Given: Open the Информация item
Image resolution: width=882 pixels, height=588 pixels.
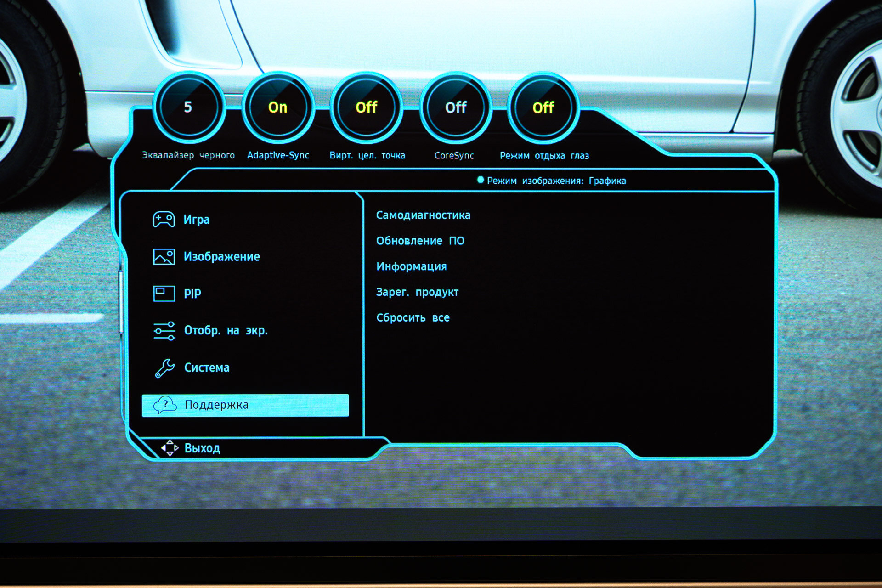Looking at the screenshot, I should [x=411, y=266].
